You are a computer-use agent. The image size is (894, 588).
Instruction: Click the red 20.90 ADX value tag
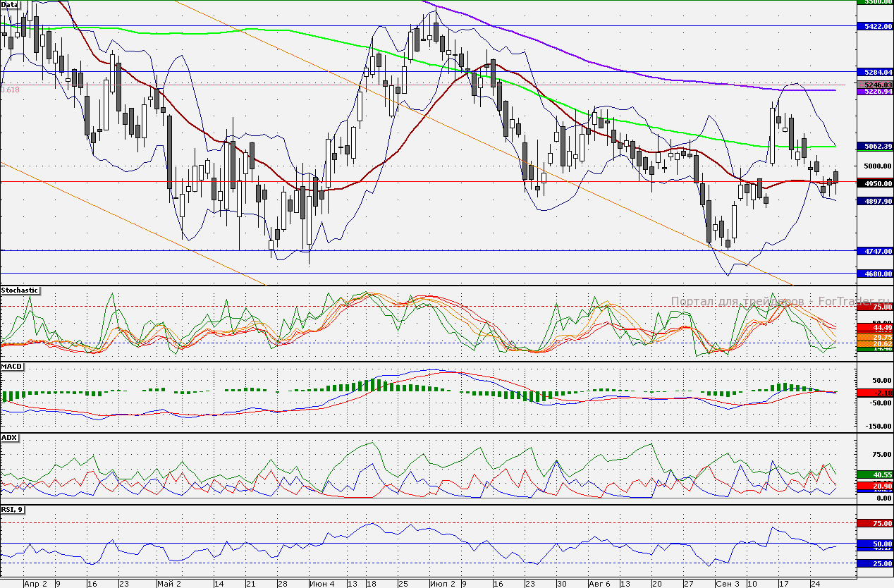click(x=874, y=486)
